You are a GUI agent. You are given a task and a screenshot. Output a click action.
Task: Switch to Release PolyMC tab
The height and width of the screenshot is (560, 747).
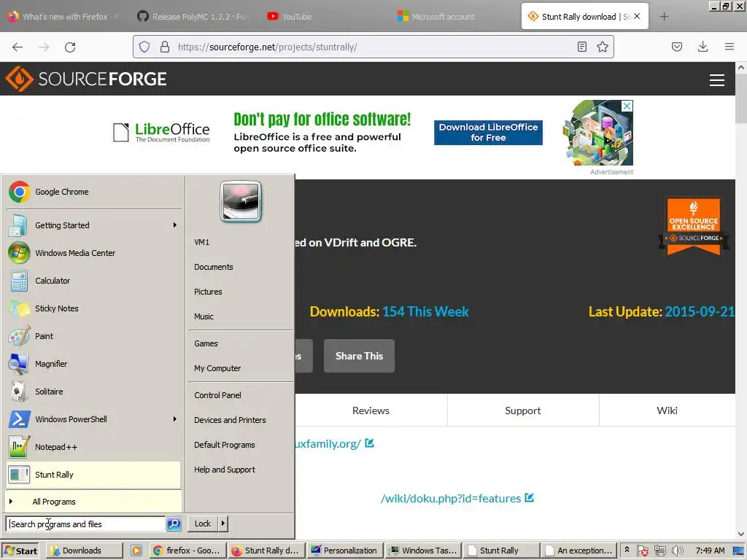[193, 17]
